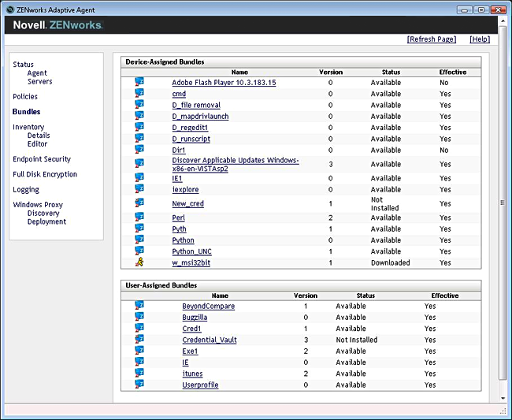The width and height of the screenshot is (512, 420).
Task: Open the Policies page in sidebar
Action: tap(25, 97)
